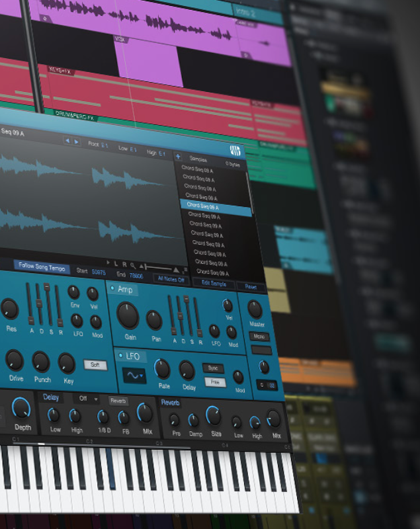
Task: Enable LFO Free mode
Action: click(x=215, y=382)
